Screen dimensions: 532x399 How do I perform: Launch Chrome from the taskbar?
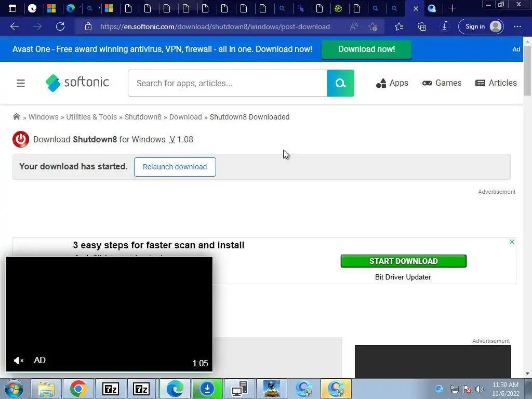pyautogui.click(x=78, y=389)
